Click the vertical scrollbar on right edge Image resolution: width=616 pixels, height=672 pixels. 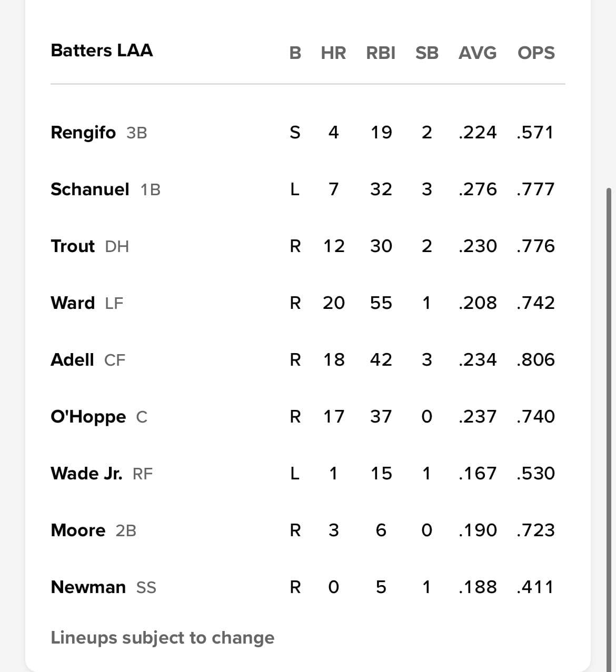tap(609, 429)
